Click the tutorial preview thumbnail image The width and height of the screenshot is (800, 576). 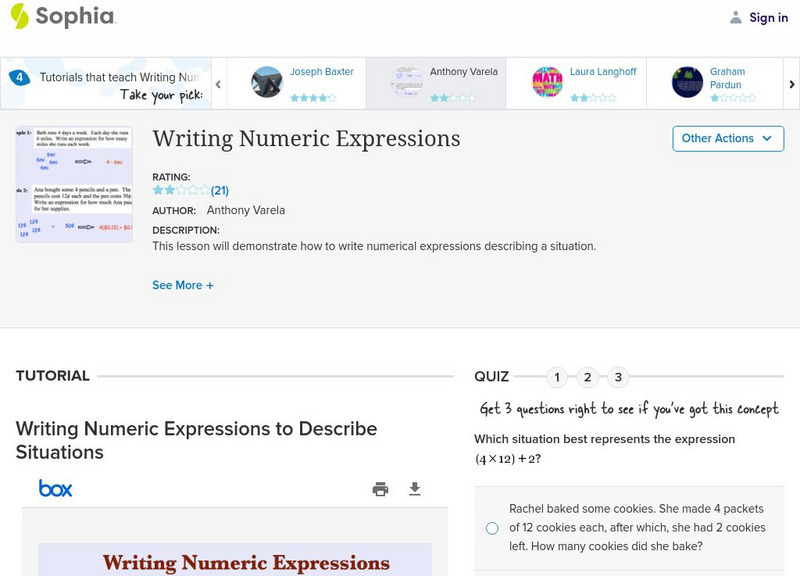coord(74,184)
